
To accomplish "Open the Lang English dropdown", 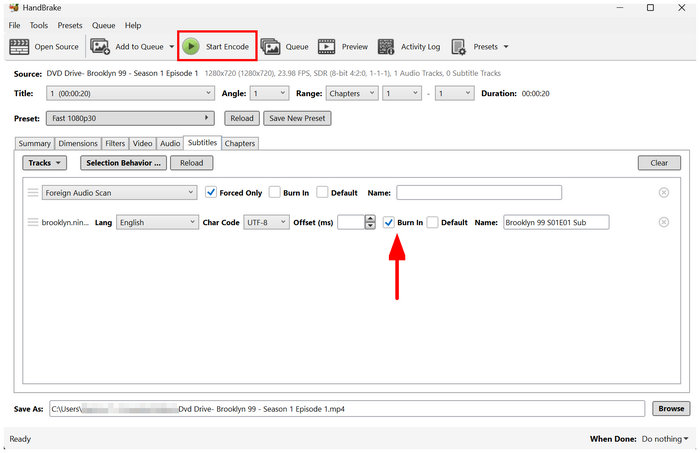I will 157,222.
